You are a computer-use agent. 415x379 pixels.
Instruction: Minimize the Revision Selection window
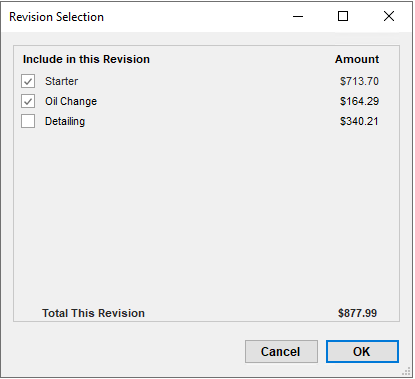(298, 16)
